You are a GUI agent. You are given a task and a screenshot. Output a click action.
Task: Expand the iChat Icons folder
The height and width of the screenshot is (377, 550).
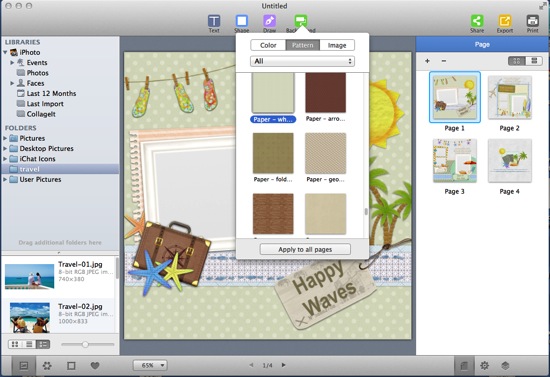[5, 159]
